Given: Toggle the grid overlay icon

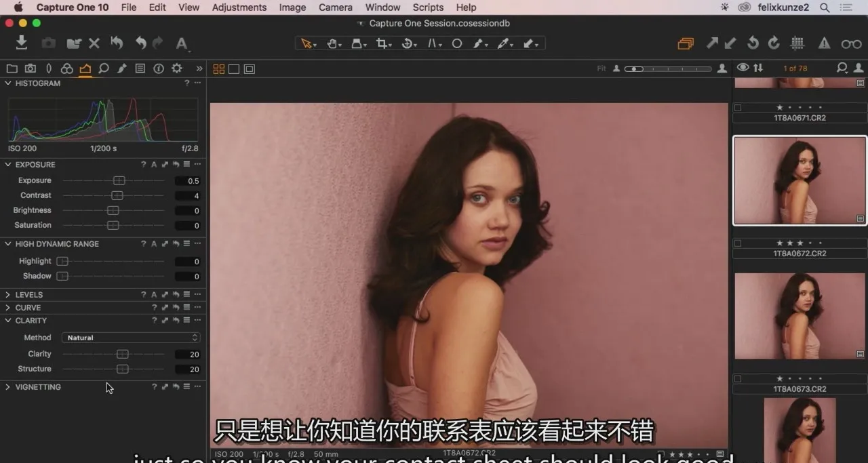Looking at the screenshot, I should click(x=797, y=43).
